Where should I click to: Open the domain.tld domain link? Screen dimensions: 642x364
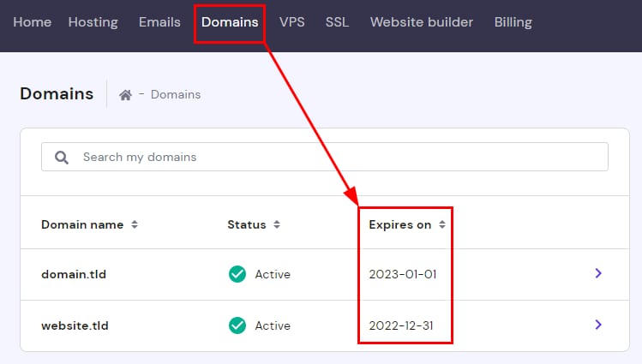click(74, 275)
